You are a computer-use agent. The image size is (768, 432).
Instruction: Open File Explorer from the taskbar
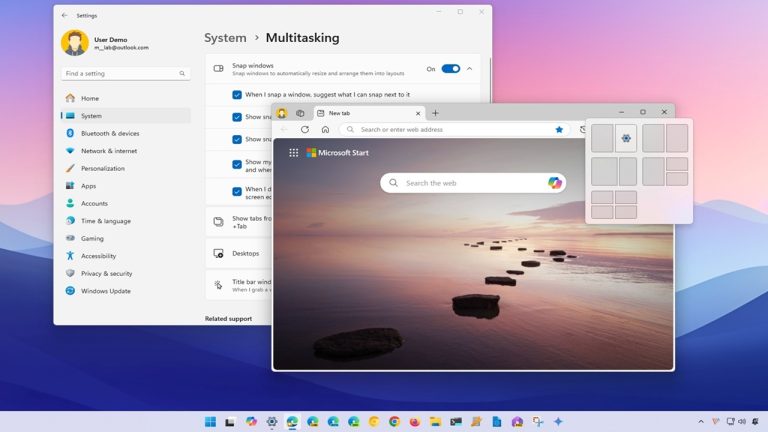(x=435, y=422)
